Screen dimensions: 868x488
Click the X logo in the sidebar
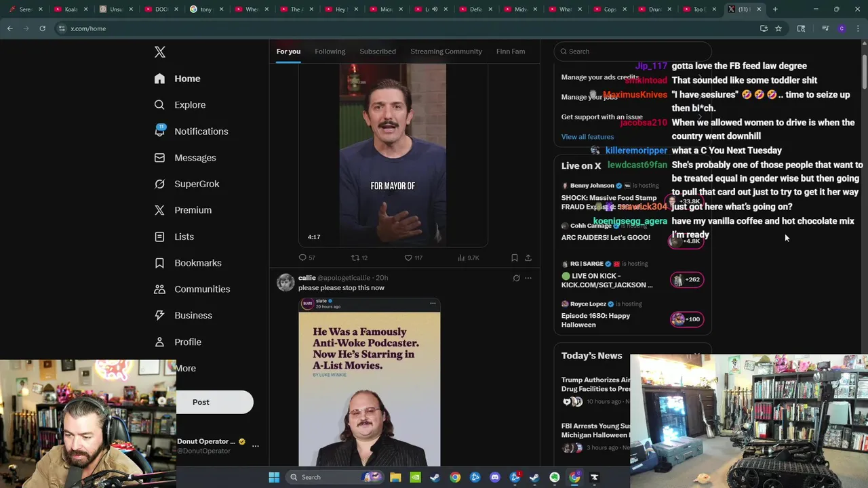[x=159, y=52]
